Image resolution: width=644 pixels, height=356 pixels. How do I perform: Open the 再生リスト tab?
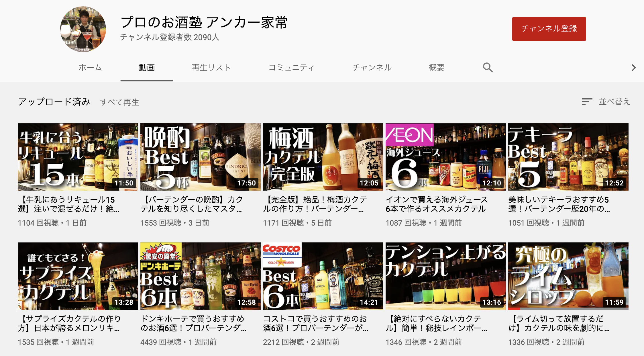coord(211,68)
